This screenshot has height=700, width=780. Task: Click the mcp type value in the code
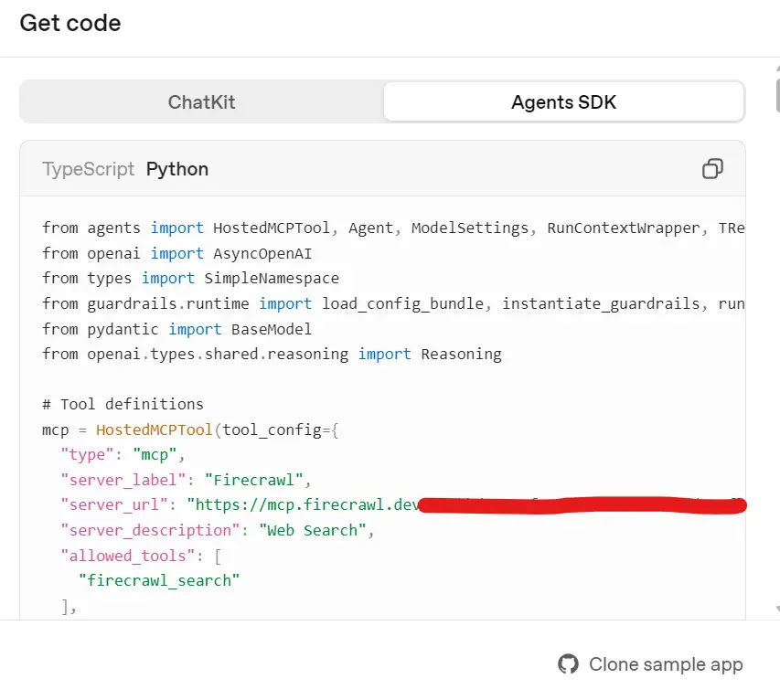(x=153, y=454)
